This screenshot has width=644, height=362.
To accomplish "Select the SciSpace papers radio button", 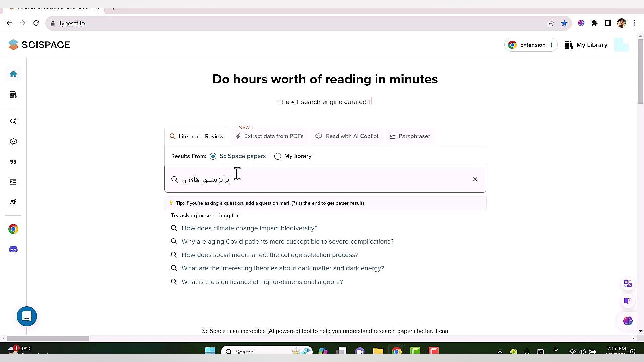I will coord(213,156).
